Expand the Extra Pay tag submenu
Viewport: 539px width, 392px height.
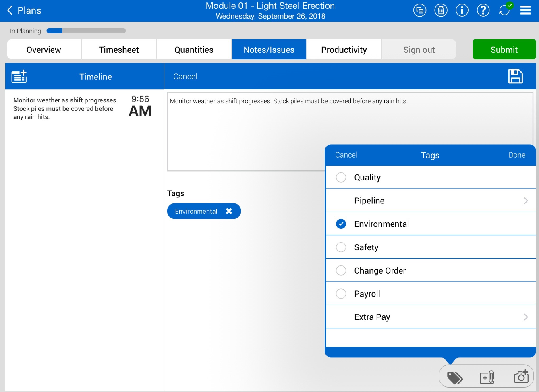click(x=525, y=317)
